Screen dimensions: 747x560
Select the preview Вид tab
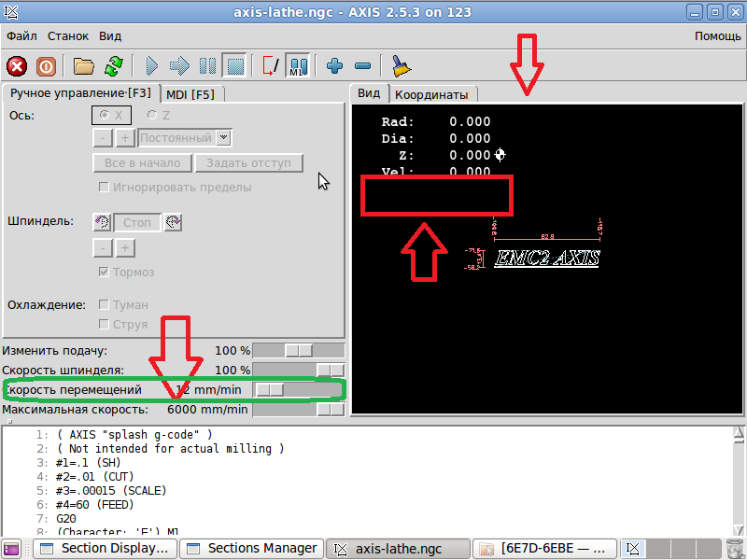tap(369, 93)
